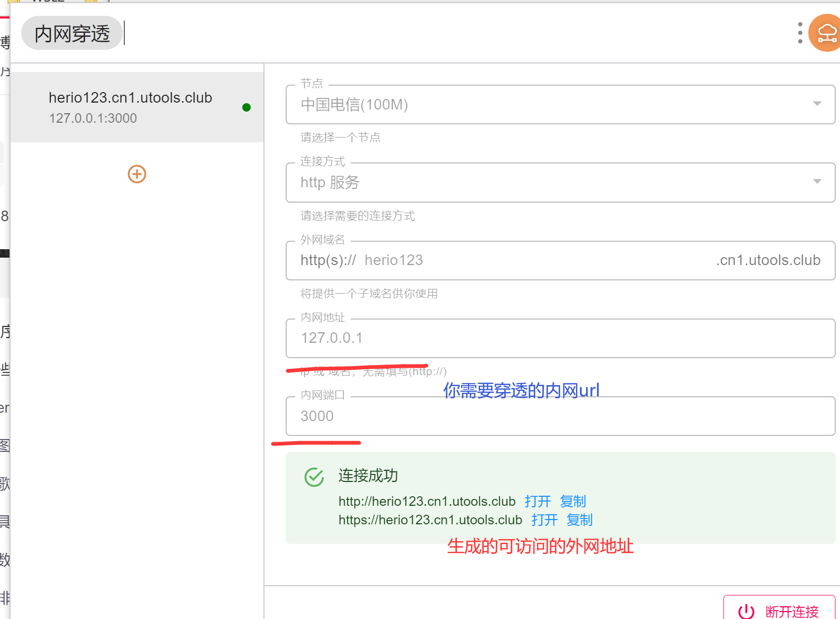Open the http address via 打开 link
The height and width of the screenshot is (619, 840).
click(537, 501)
